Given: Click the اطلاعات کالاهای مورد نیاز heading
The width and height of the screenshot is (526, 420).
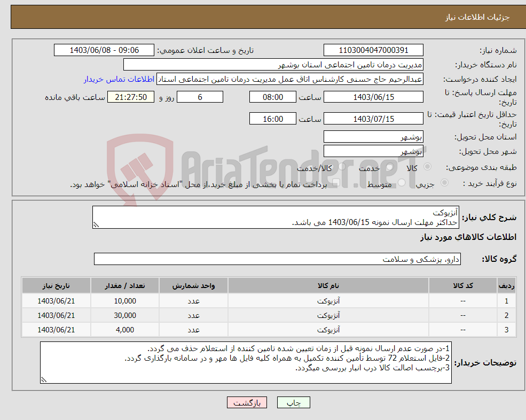Looking at the screenshot, I should pos(468,237).
